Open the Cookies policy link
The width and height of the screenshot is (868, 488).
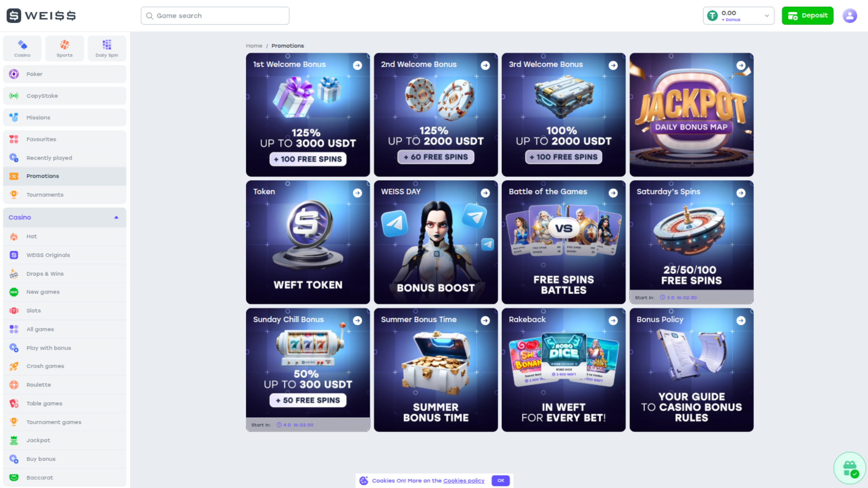click(x=463, y=481)
